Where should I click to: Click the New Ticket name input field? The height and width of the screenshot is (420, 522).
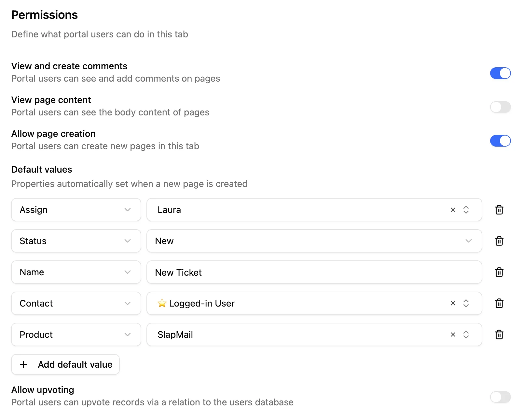coord(314,272)
